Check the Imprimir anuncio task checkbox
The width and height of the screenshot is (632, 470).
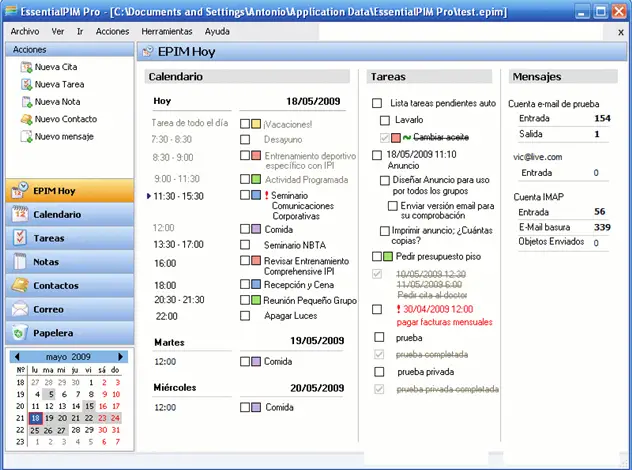(385, 231)
